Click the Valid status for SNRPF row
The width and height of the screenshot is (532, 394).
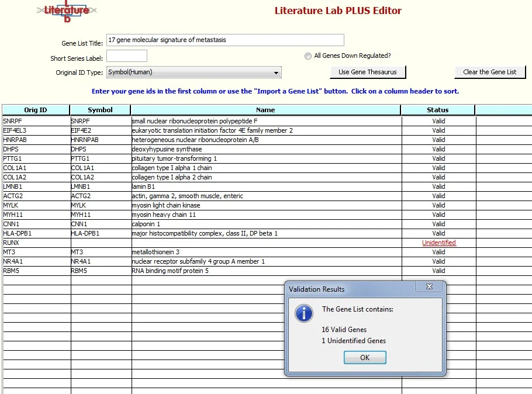click(438, 121)
